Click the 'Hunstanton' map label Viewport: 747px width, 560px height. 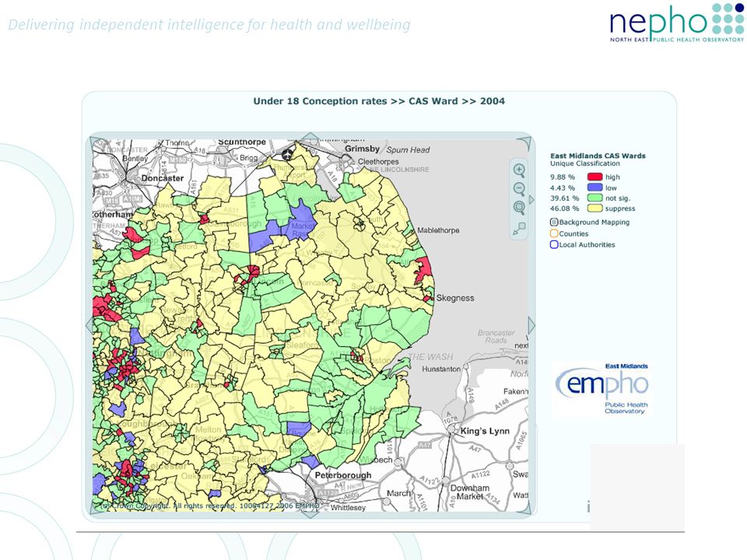click(441, 369)
